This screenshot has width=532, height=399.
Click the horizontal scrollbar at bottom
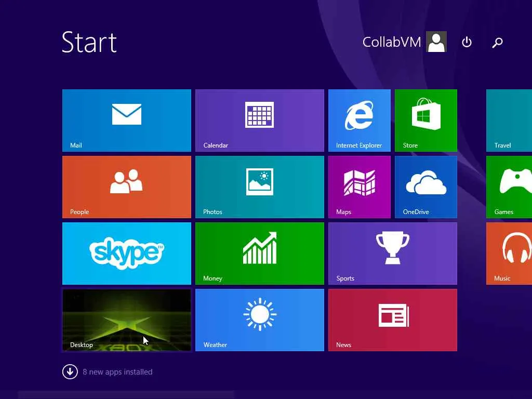click(126, 395)
